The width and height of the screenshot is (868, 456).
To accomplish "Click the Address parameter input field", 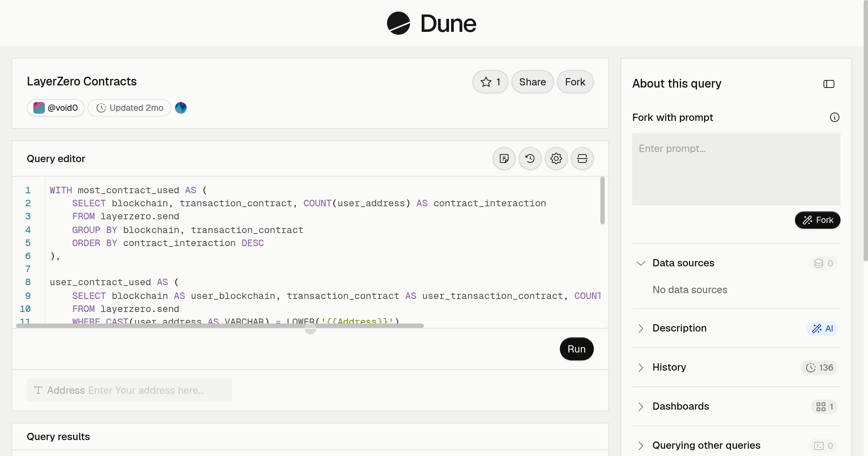I will point(129,390).
